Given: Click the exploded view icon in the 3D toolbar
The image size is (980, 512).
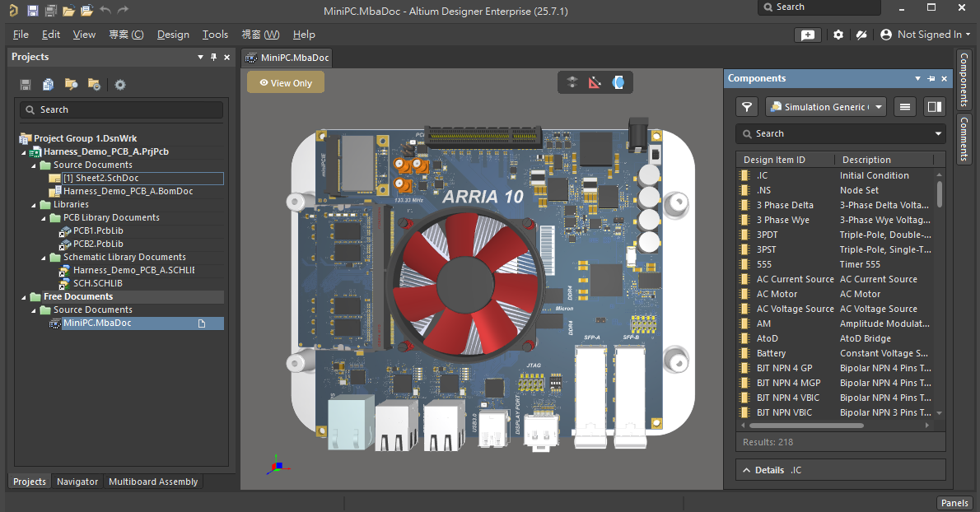Looking at the screenshot, I should tap(572, 82).
